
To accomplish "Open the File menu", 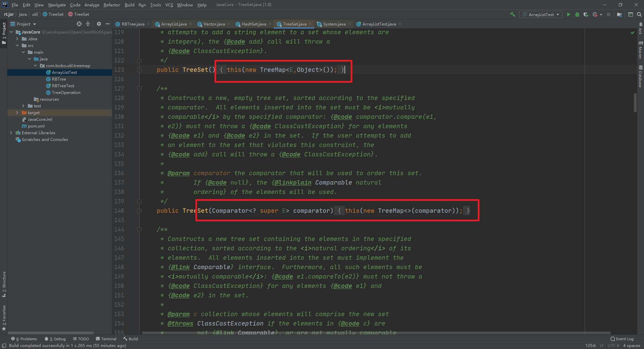I will click(15, 5).
